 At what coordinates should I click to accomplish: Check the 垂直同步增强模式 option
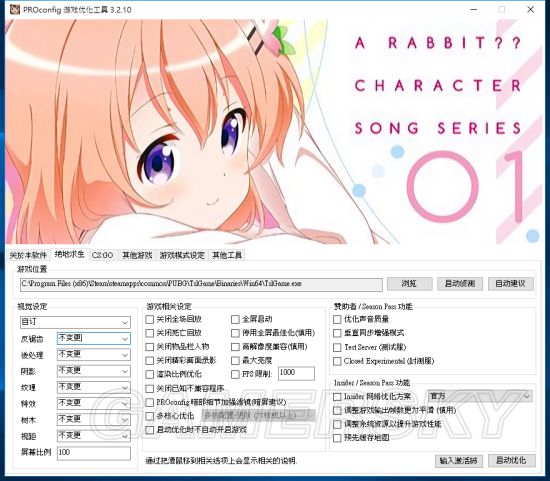[337, 333]
